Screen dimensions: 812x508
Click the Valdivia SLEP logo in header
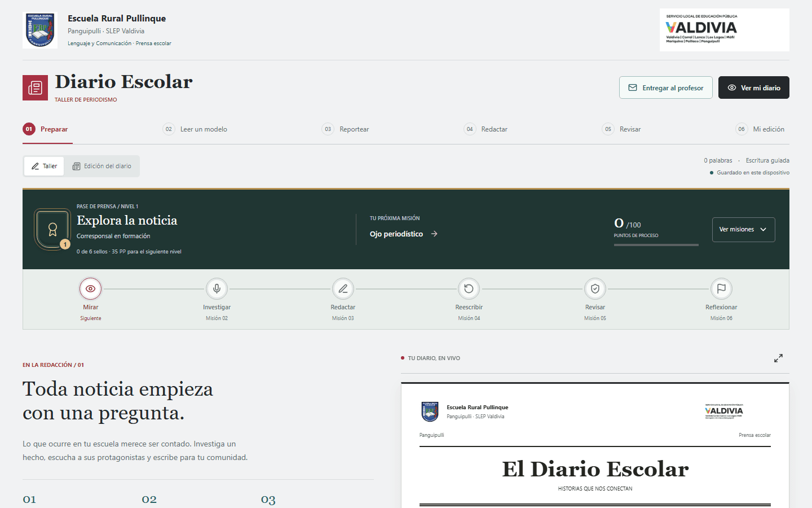[724, 30]
